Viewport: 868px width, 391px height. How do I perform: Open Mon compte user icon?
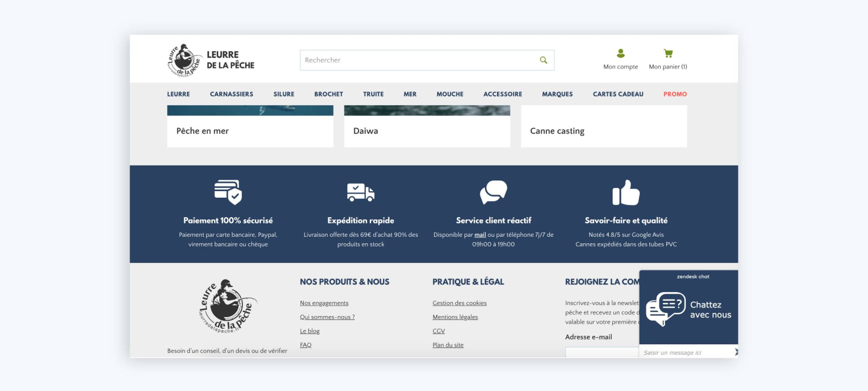pyautogui.click(x=621, y=53)
